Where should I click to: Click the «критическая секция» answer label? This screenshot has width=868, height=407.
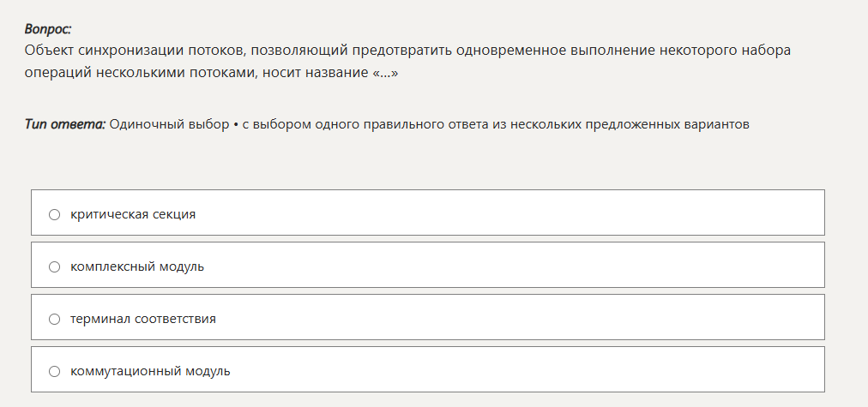[x=133, y=214]
